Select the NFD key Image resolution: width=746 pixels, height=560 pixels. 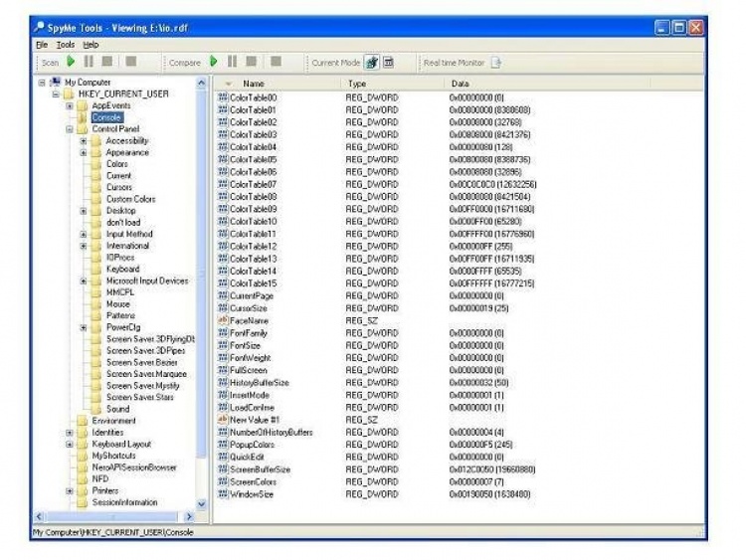(x=99, y=479)
